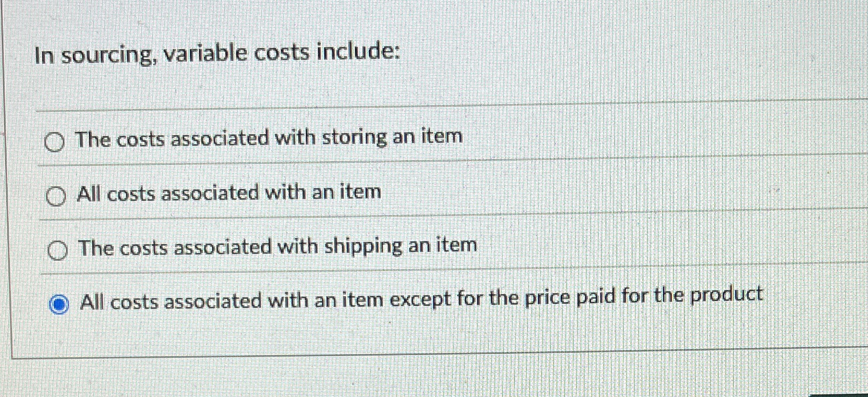868x397 pixels.
Task: Click the shipping costs answer label
Action: coord(277,247)
